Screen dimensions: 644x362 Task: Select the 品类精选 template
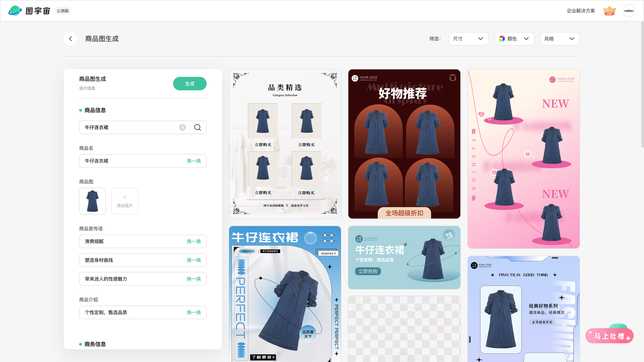[x=285, y=144]
